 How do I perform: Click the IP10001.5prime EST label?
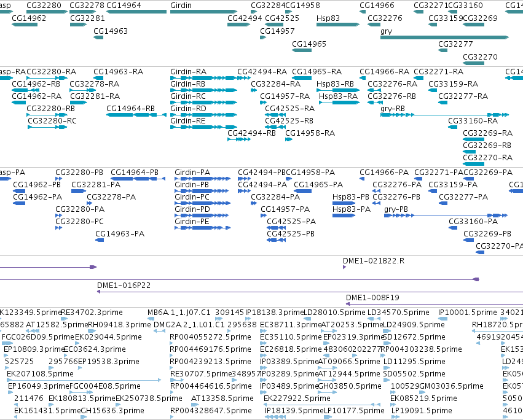[x=467, y=313]
